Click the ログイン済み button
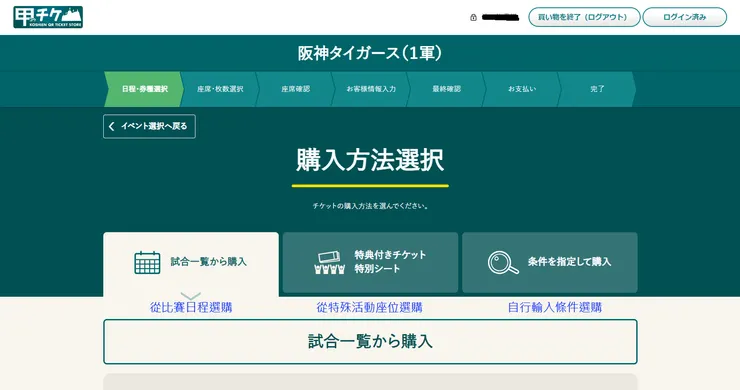The width and height of the screenshot is (740, 390). pos(684,17)
